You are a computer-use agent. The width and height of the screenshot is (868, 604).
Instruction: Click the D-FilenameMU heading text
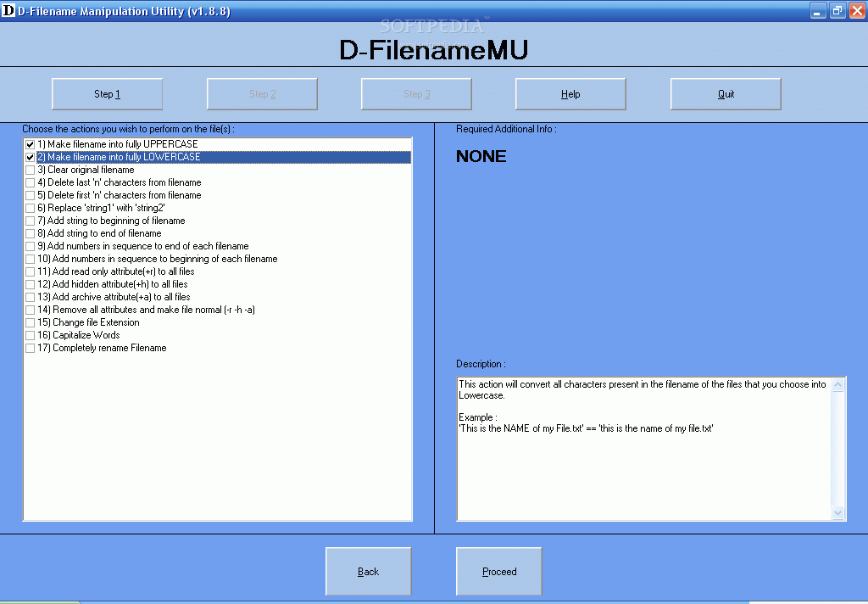[x=433, y=50]
